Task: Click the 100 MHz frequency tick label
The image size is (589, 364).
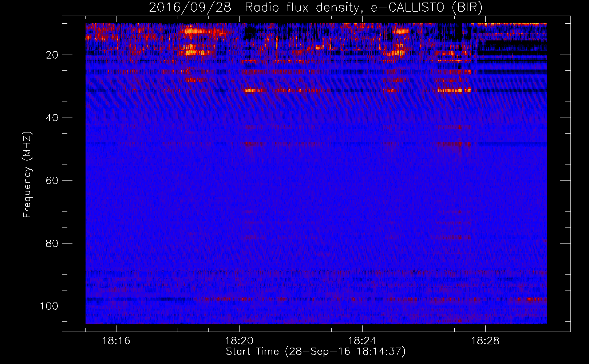Action: (49, 306)
